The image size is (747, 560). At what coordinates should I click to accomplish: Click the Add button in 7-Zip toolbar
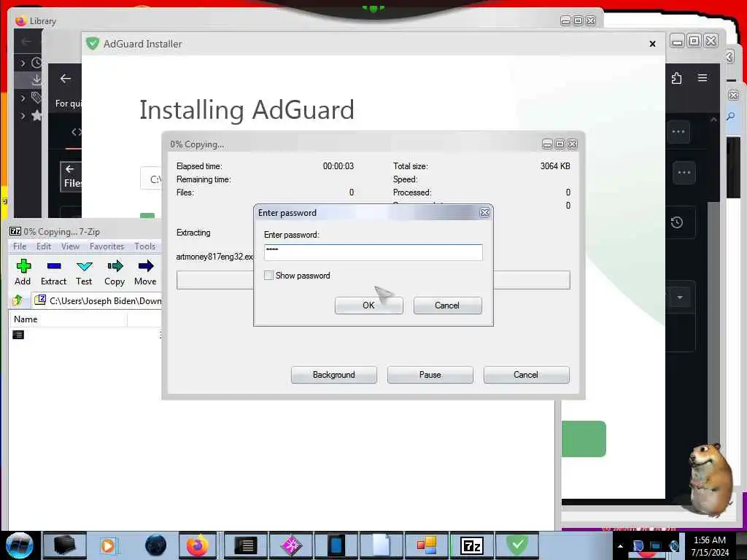[23, 272]
